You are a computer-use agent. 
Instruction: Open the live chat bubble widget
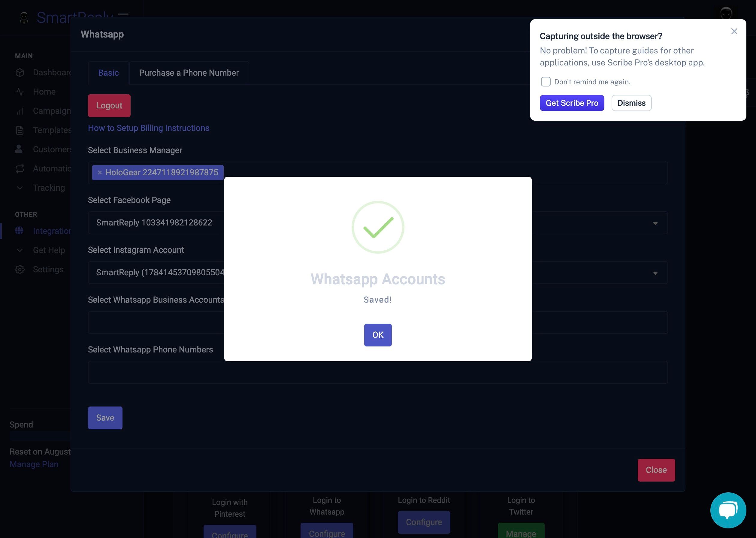coord(728,510)
